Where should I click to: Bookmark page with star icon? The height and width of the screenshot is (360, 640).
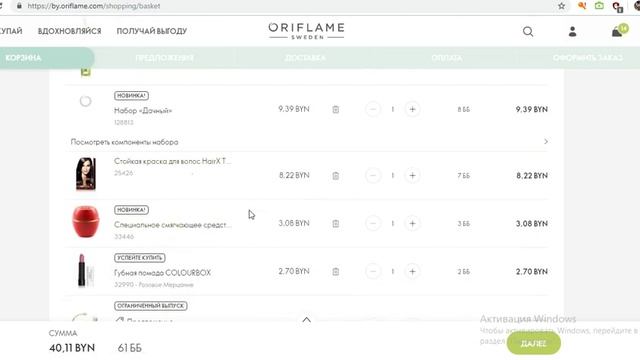[x=562, y=6]
